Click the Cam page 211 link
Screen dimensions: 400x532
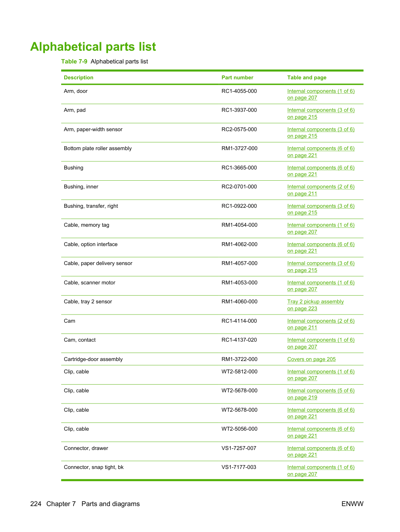click(321, 324)
